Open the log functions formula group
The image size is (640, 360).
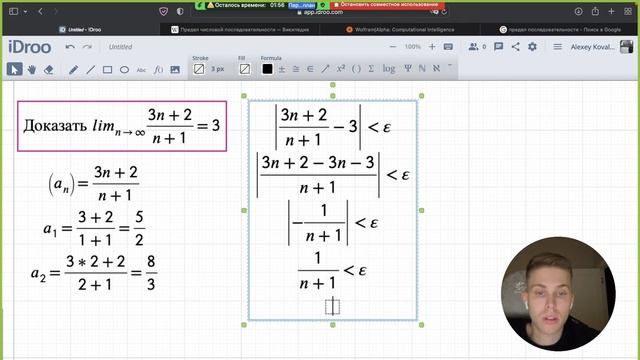[389, 69]
